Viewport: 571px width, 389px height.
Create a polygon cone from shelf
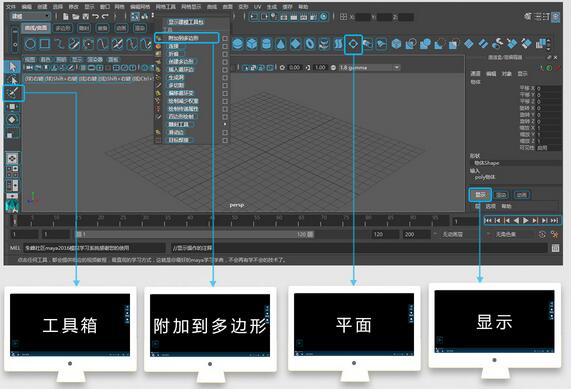[x=280, y=44]
